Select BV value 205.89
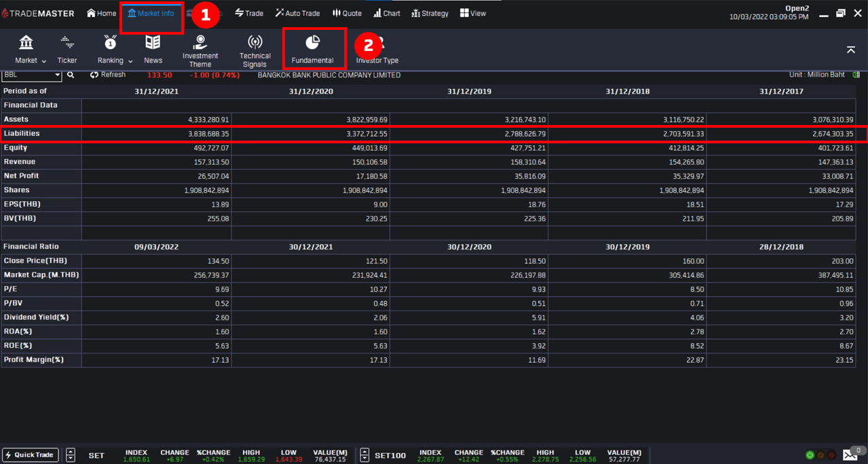Screen dimensions: 868x464 [x=842, y=219]
